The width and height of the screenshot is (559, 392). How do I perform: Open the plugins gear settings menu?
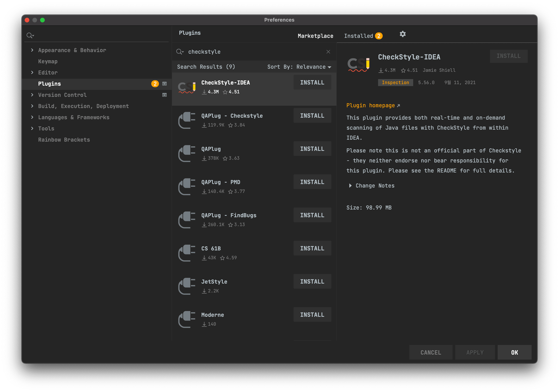click(403, 34)
